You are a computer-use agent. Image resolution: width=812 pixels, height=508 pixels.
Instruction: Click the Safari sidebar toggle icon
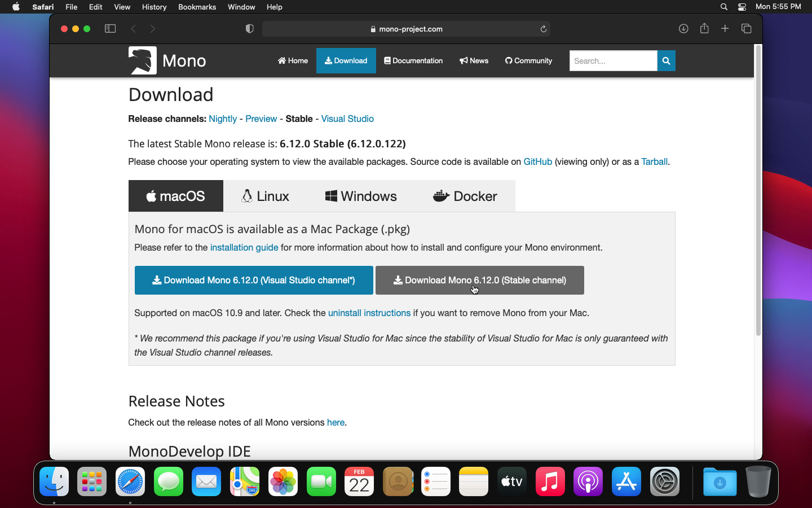click(x=110, y=29)
